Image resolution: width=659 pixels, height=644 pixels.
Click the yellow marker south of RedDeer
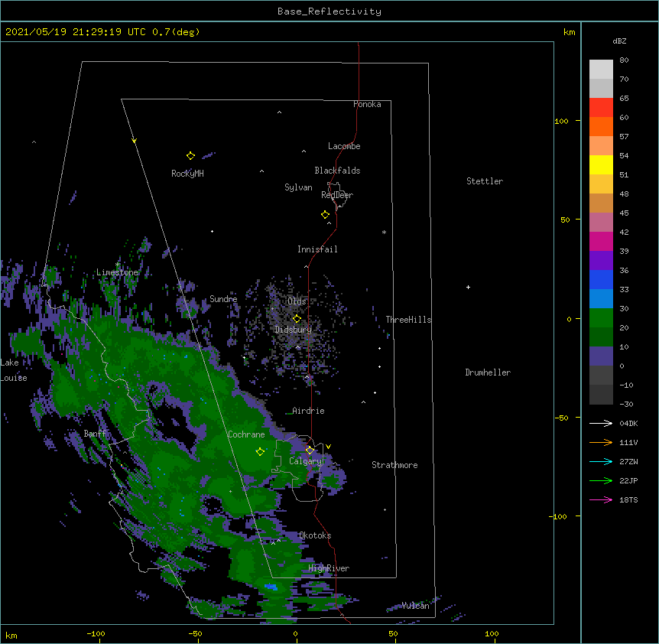pos(325,215)
